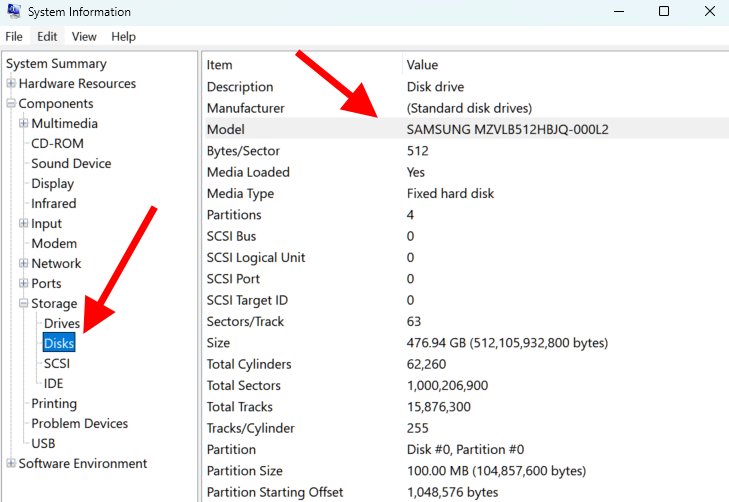The image size is (729, 502).
Task: Click the System Information app icon in title bar
Action: pos(12,12)
